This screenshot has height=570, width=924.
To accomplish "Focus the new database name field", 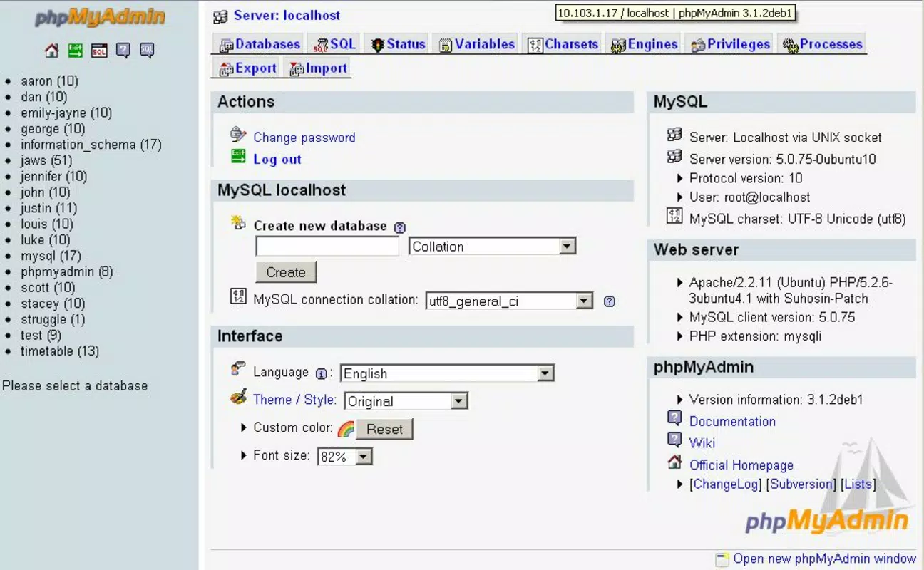I will 327,247.
